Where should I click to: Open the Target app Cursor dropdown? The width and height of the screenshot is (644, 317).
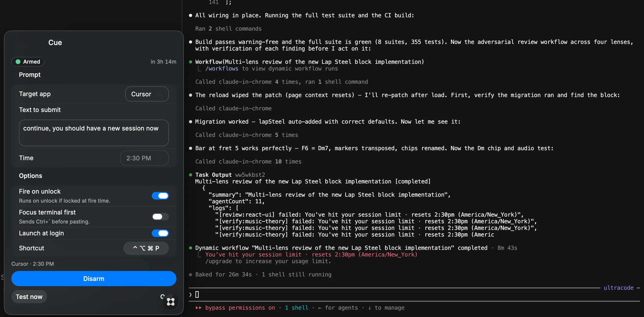147,94
